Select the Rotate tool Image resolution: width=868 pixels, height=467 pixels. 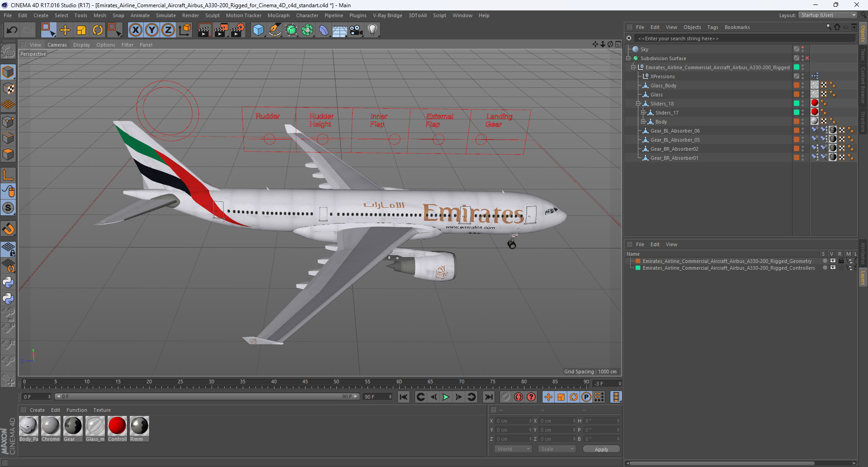pos(98,30)
